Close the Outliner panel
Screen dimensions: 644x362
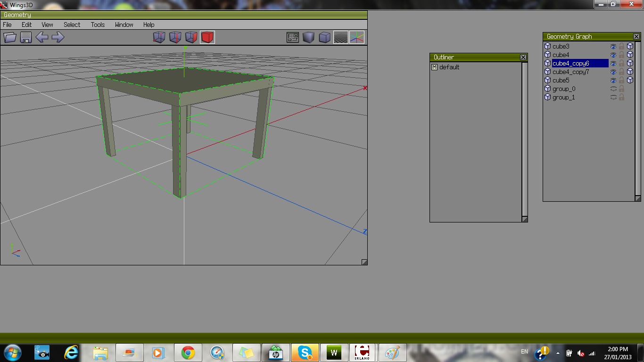click(x=523, y=57)
